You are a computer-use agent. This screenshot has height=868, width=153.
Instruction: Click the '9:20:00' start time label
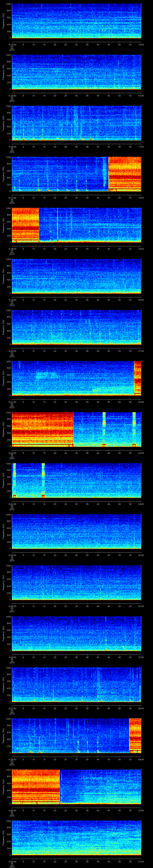[12, 351]
